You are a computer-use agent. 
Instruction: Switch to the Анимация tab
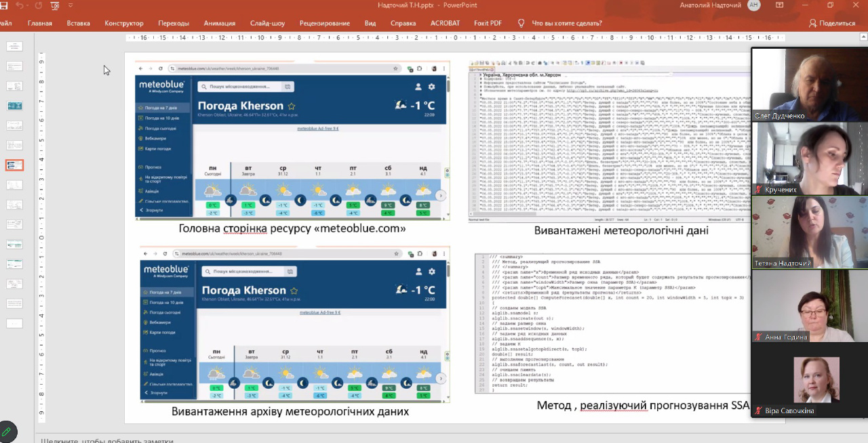(219, 23)
